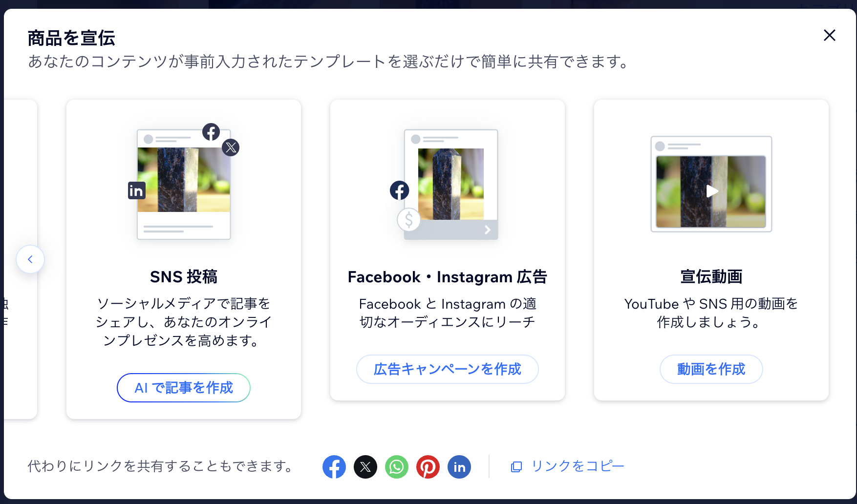Viewport: 857px width, 504px height.
Task: Close the 商品を宣伝 dialog
Action: 830,35
